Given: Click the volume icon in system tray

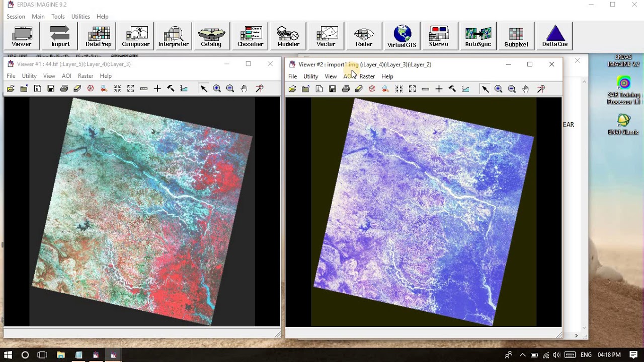Looking at the screenshot, I should pos(556,355).
